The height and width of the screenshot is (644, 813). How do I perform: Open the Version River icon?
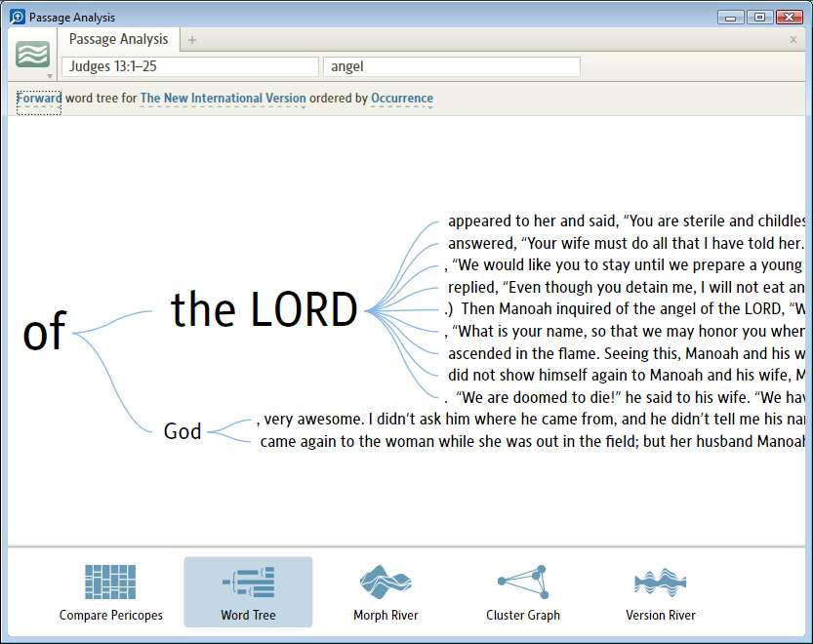pos(660,582)
